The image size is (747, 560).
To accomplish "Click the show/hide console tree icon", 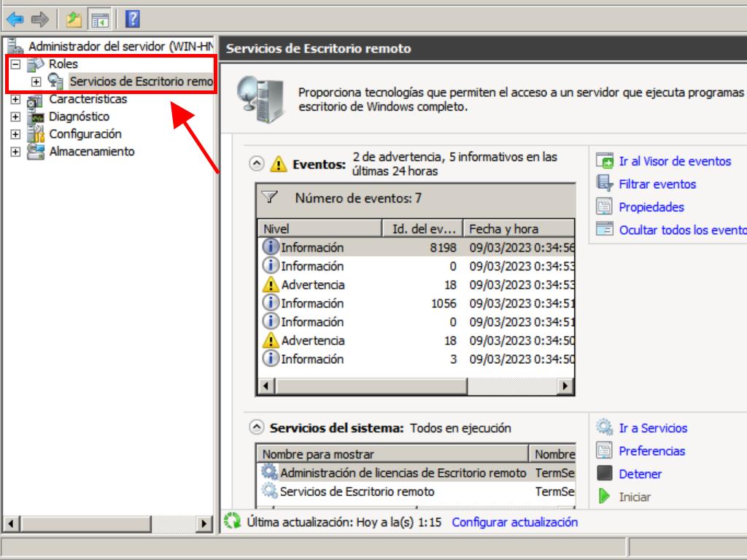I will [99, 18].
